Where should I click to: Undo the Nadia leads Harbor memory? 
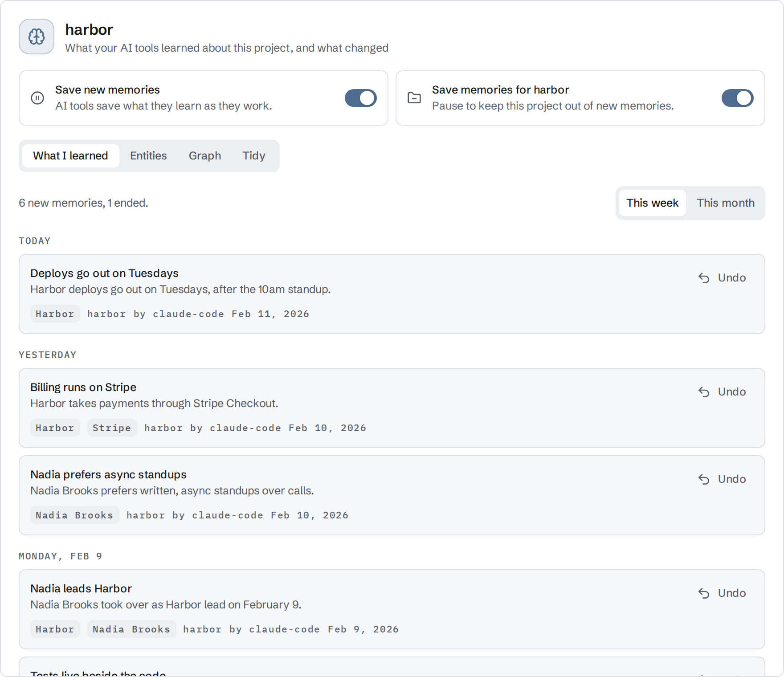pyautogui.click(x=722, y=593)
